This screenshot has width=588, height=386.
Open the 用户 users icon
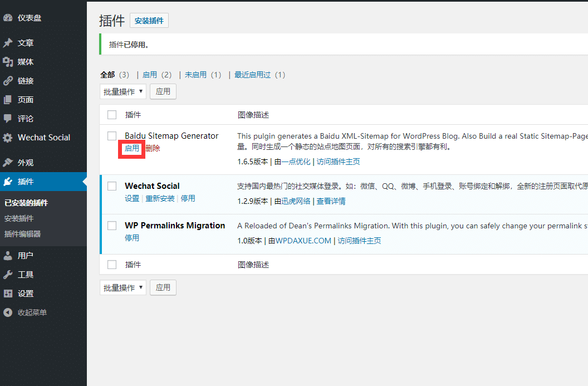click(8, 255)
